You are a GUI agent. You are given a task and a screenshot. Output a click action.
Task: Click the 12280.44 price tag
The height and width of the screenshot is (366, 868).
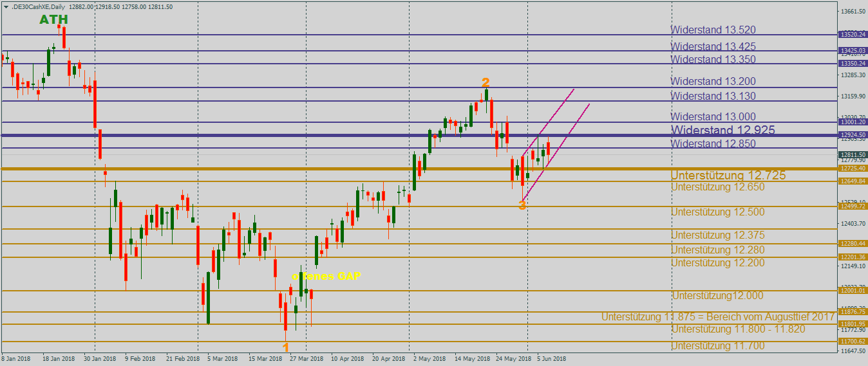click(853, 243)
